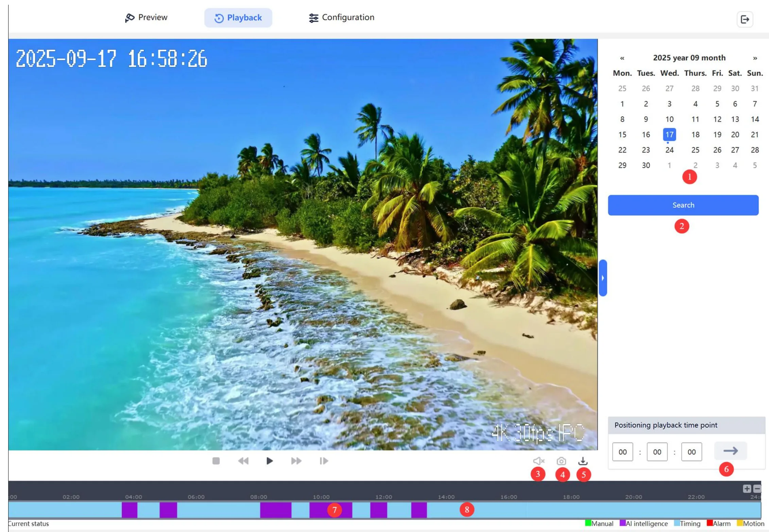Toggle the muted speaker audio icon
Image resolution: width=769 pixels, height=532 pixels.
pyautogui.click(x=539, y=461)
